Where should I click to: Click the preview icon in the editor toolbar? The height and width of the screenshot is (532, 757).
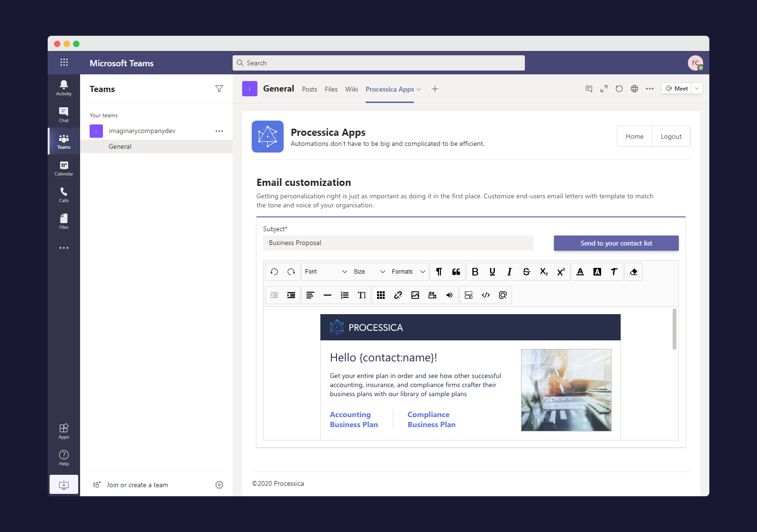tap(503, 295)
